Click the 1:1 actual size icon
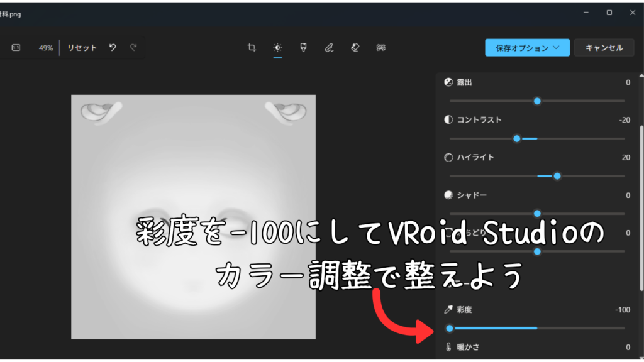Image resolution: width=644 pixels, height=362 pixels. pyautogui.click(x=16, y=48)
